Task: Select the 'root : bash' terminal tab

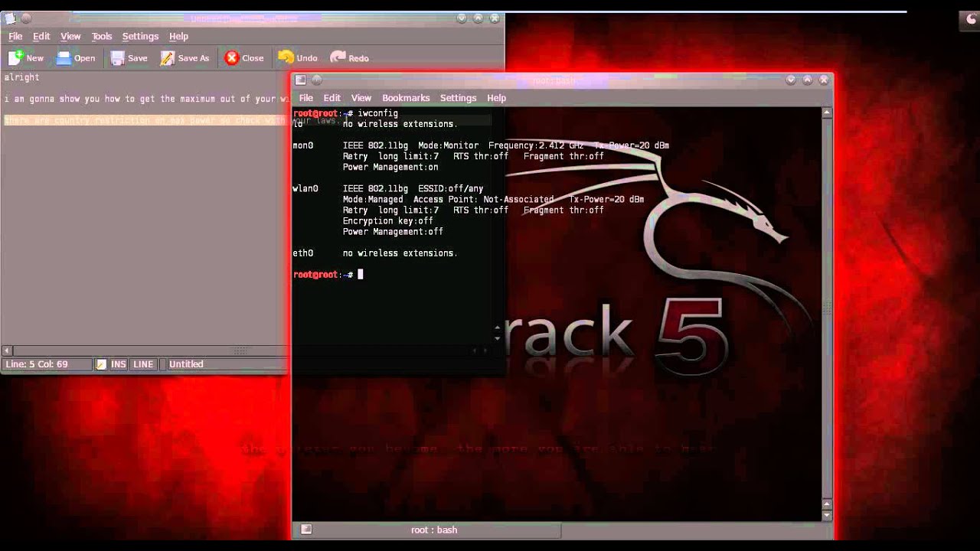Action: pyautogui.click(x=434, y=530)
